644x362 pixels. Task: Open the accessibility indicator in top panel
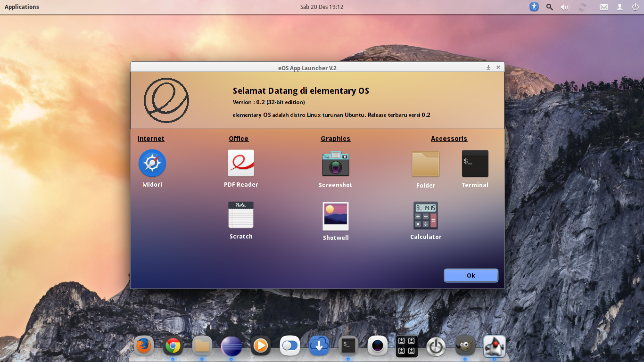pos(534,7)
